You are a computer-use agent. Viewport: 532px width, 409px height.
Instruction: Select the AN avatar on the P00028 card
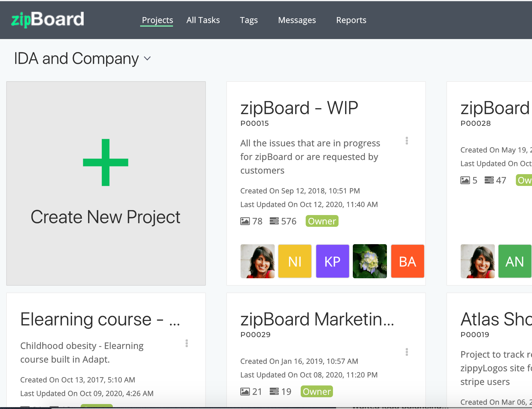pyautogui.click(x=515, y=261)
